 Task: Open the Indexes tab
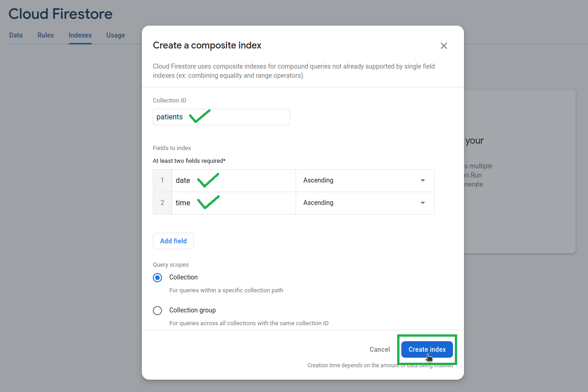point(80,35)
